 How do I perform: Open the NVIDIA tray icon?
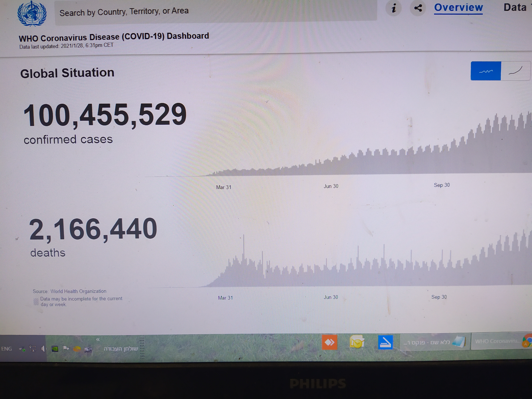55,349
